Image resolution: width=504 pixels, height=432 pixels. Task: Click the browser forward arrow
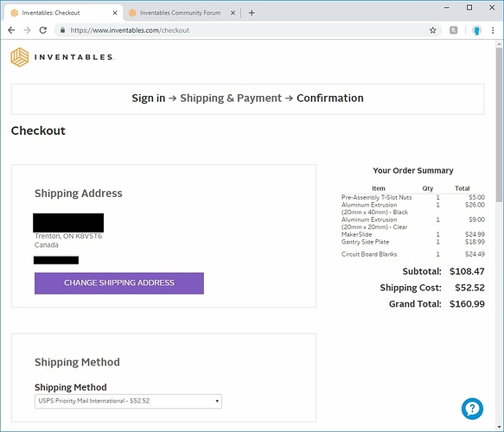27,30
